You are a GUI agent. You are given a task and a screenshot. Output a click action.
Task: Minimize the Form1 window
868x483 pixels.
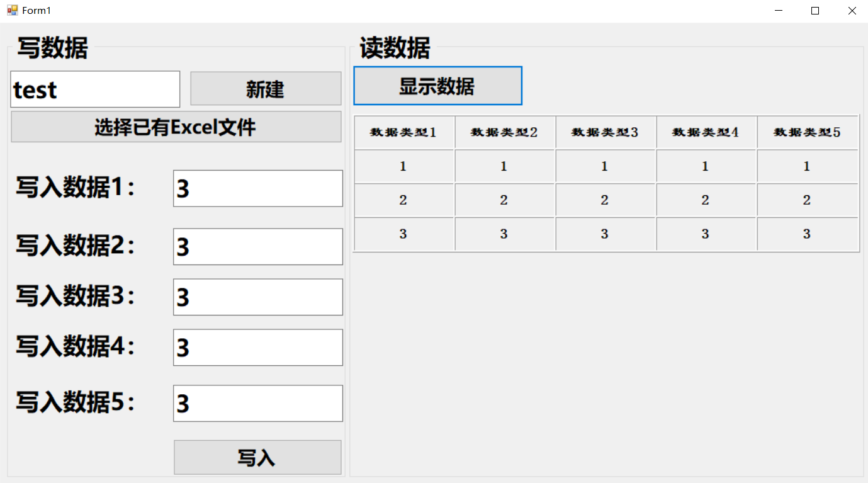[x=778, y=10]
